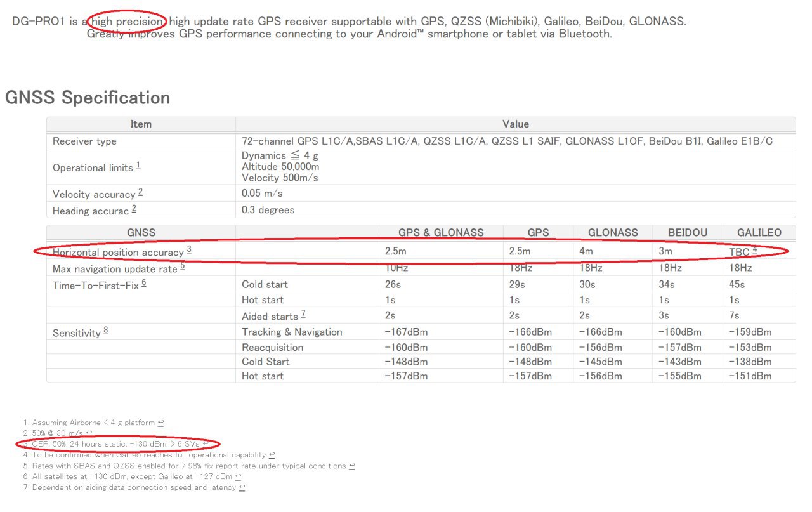The width and height of the screenshot is (812, 512).
Task: Click the 'Tracking & Navigation' row label
Action: click(292, 332)
